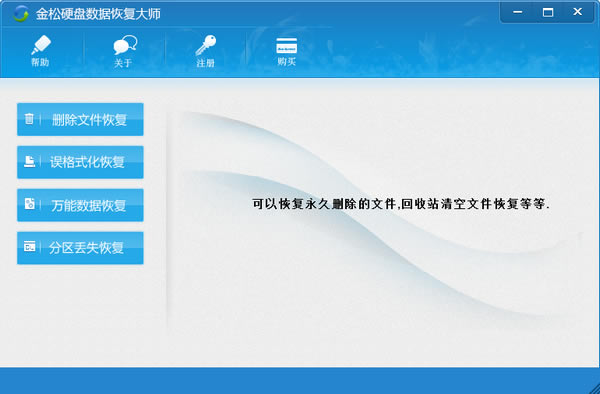Screen dimensions: 600x394
Task: Choose 万能数据恢复 option
Action: coord(80,205)
